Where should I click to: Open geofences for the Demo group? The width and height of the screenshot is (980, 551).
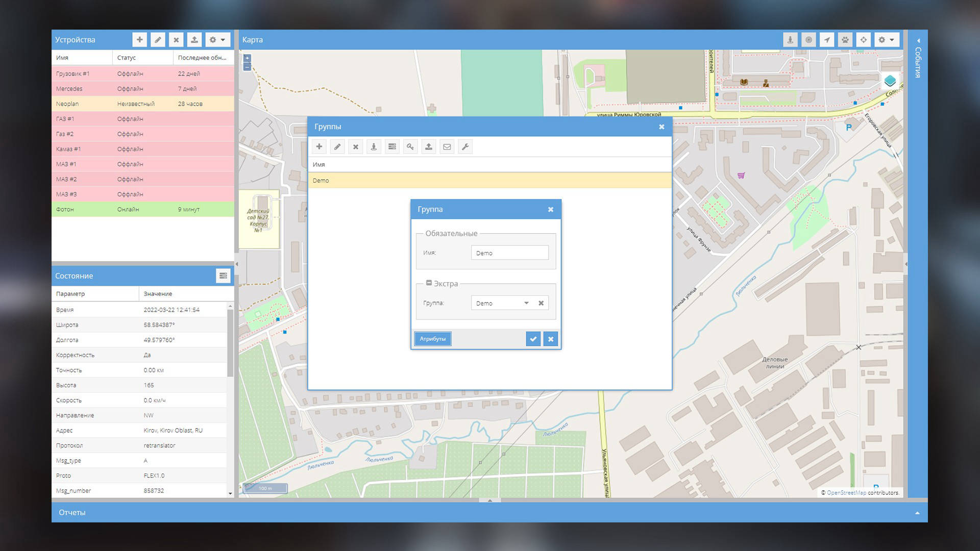click(374, 146)
